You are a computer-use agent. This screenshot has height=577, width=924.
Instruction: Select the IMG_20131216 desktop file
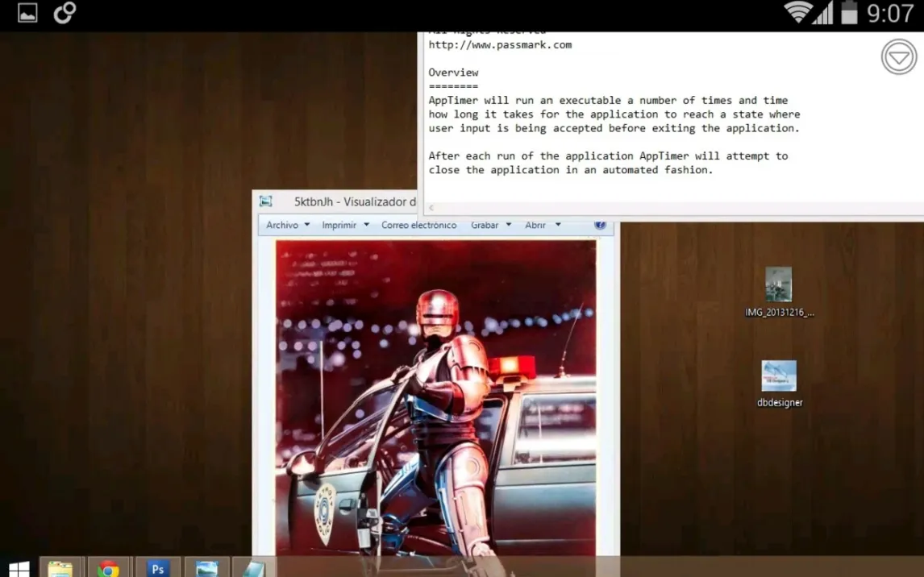click(x=779, y=293)
